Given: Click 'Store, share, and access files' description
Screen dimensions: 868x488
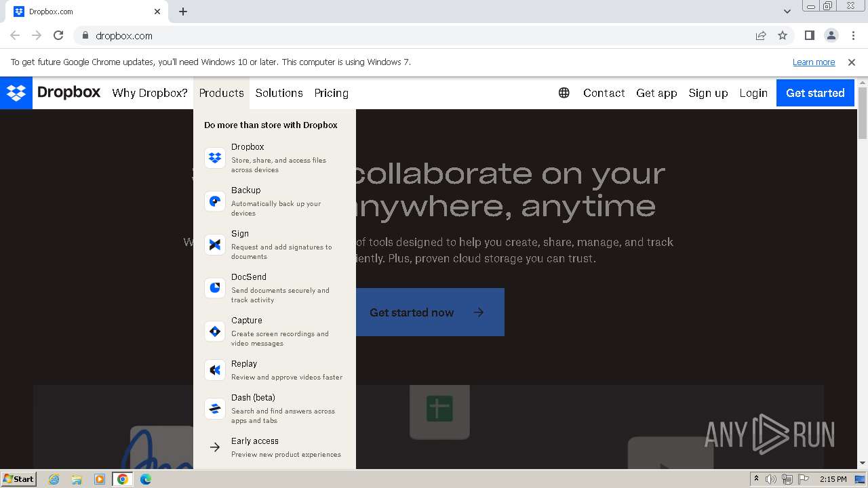Looking at the screenshot, I should 279,165.
